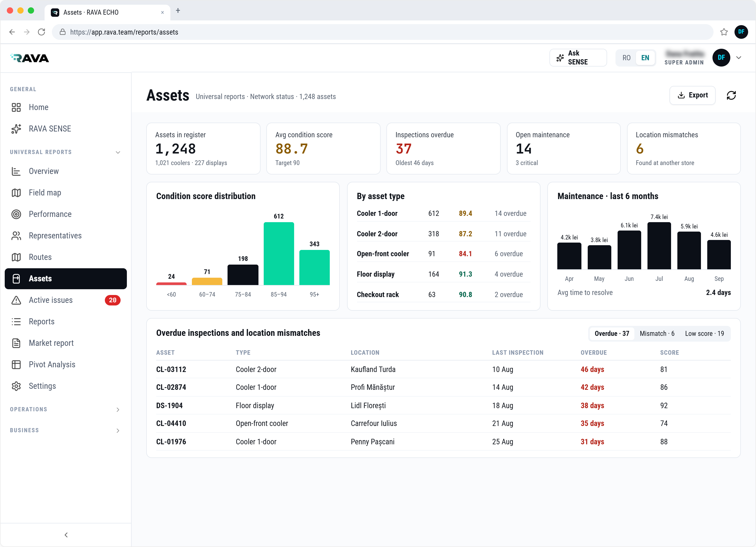Open the Location mismatches card
The image size is (756, 547).
(x=683, y=149)
